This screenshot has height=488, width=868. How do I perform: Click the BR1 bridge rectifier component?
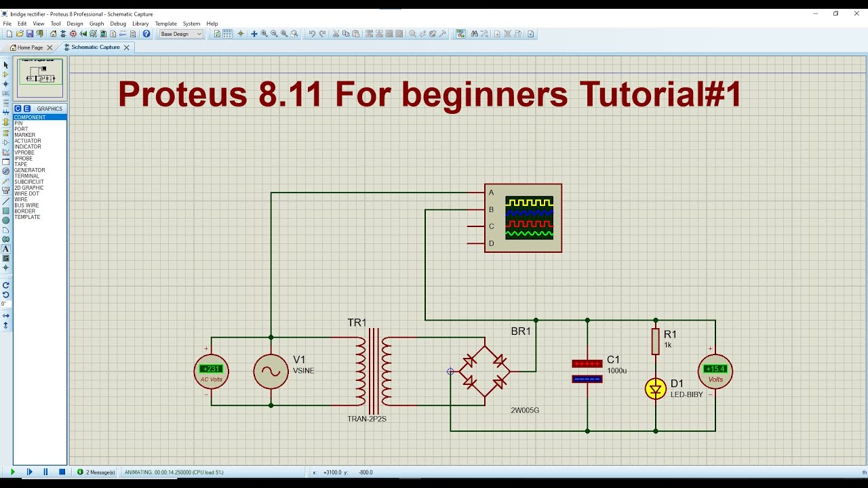pyautogui.click(x=485, y=371)
